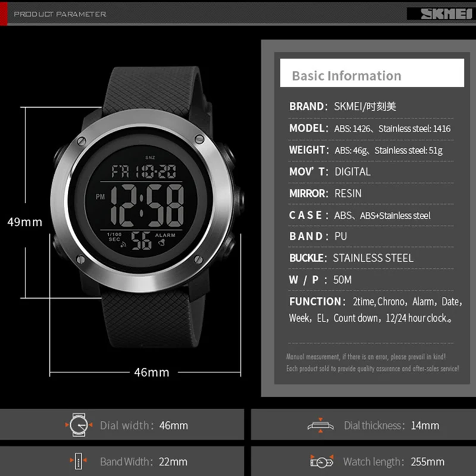Click the 46mm width label under the watch
476x476 pixels.
pyautogui.click(x=152, y=372)
